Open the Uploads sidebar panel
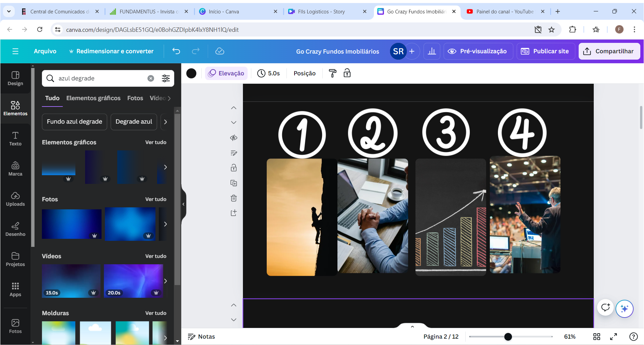This screenshot has height=345, width=644. click(x=15, y=199)
